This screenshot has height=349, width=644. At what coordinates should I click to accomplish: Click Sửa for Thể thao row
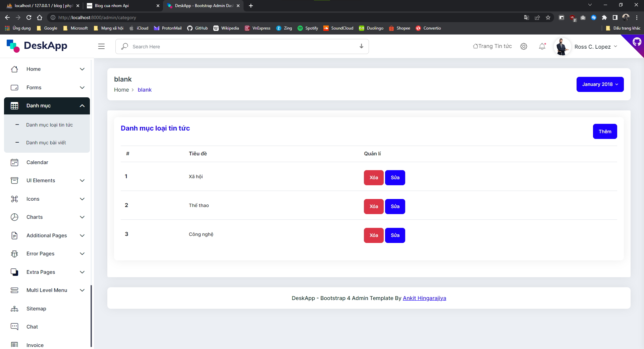[x=395, y=206]
